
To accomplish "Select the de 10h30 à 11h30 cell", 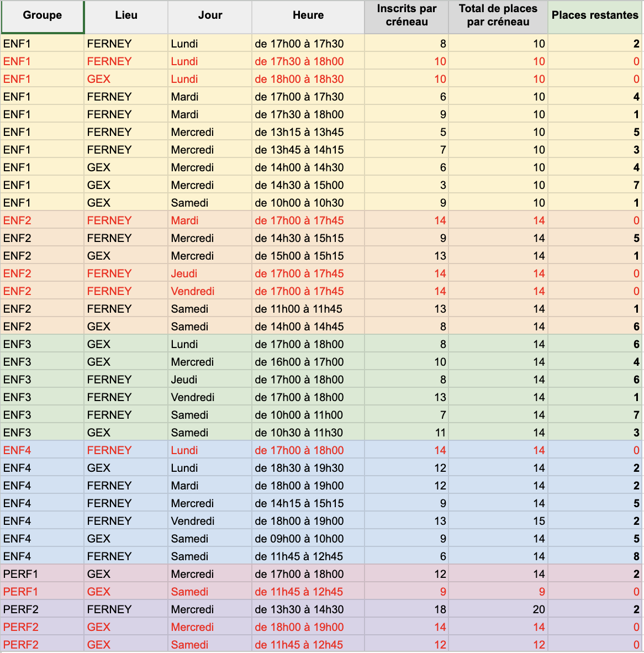I will (308, 432).
